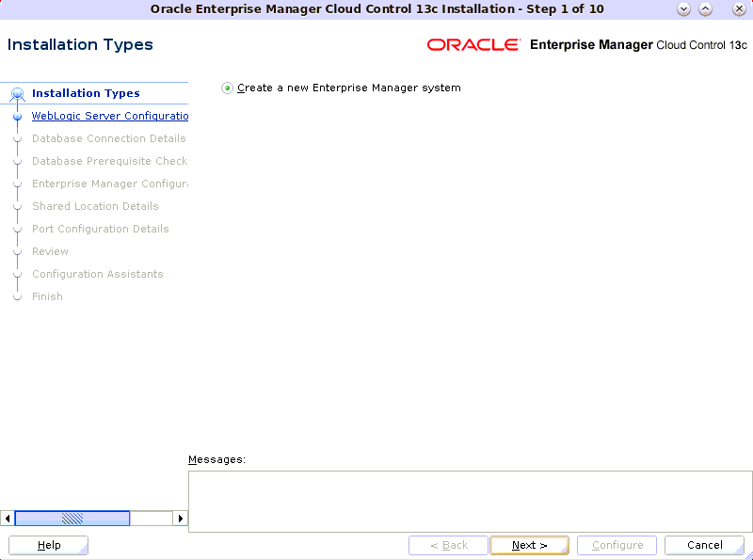Click the Review step label
The height and width of the screenshot is (560, 753).
[x=51, y=251]
